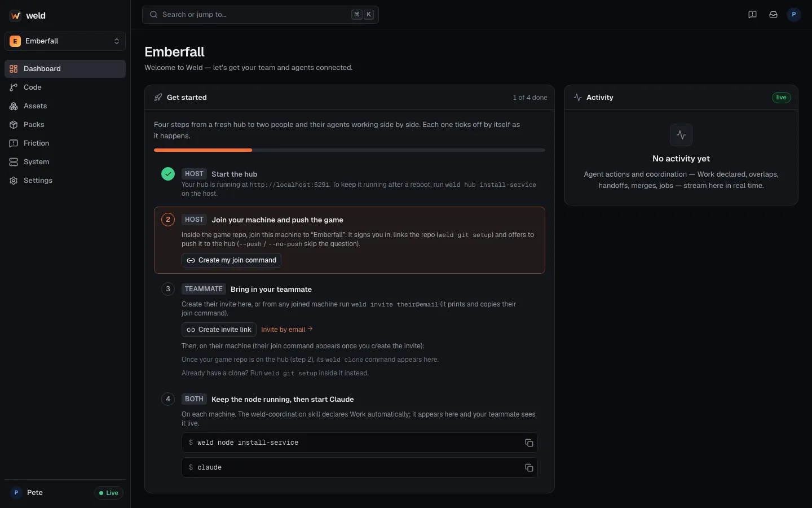Open the feedback icon in top bar
Image resolution: width=812 pixels, height=508 pixels.
[x=752, y=15]
